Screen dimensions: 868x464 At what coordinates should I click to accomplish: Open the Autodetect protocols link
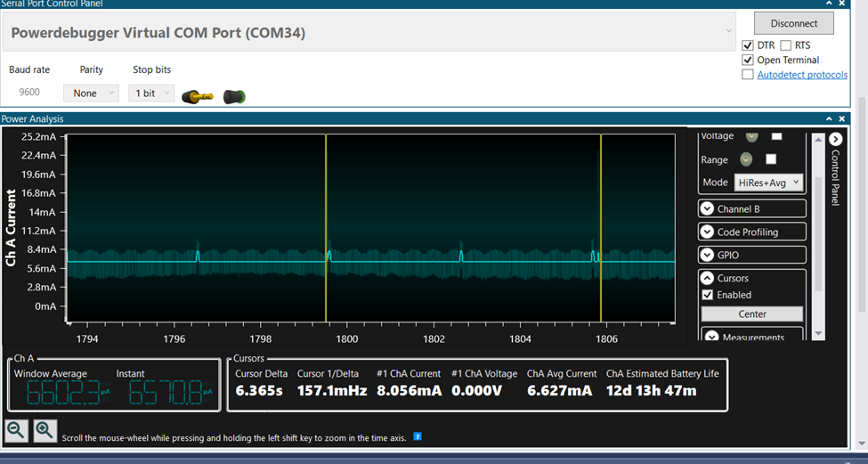[802, 74]
